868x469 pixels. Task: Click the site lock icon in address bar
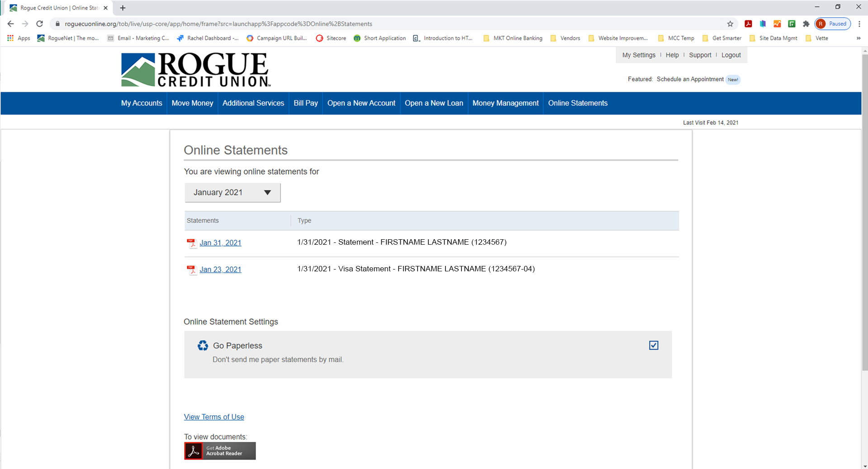click(x=57, y=24)
